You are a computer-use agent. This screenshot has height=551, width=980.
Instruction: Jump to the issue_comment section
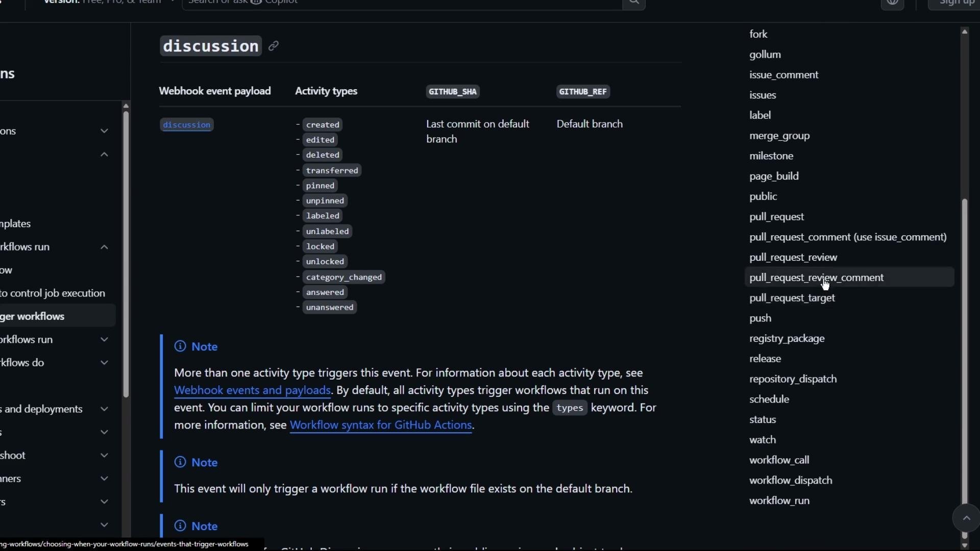click(783, 75)
